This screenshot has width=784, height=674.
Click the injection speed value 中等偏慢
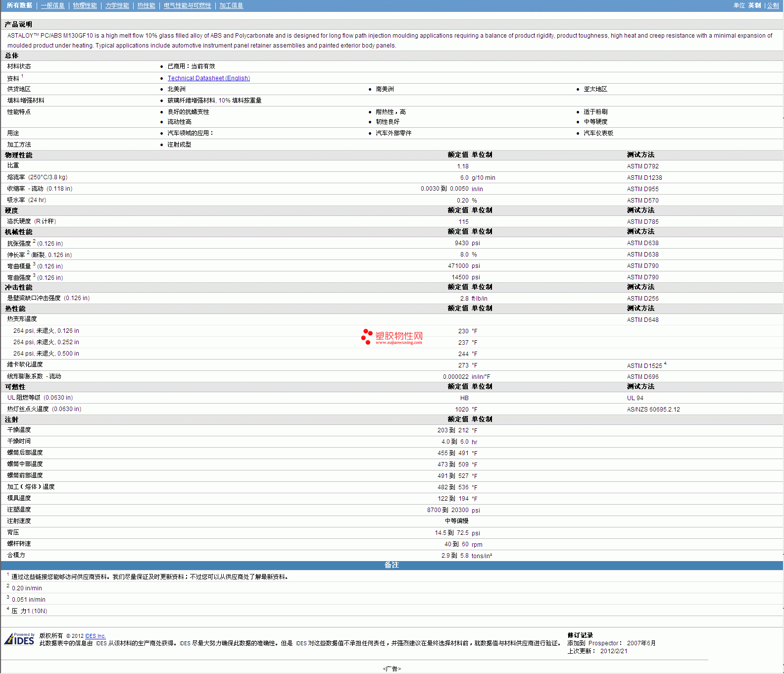(x=457, y=521)
